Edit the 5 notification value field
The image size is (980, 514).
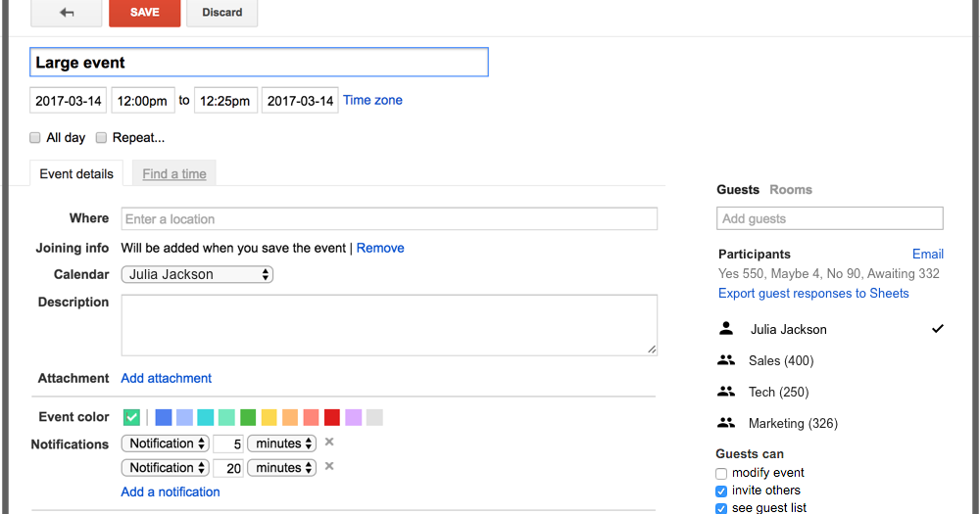228,444
